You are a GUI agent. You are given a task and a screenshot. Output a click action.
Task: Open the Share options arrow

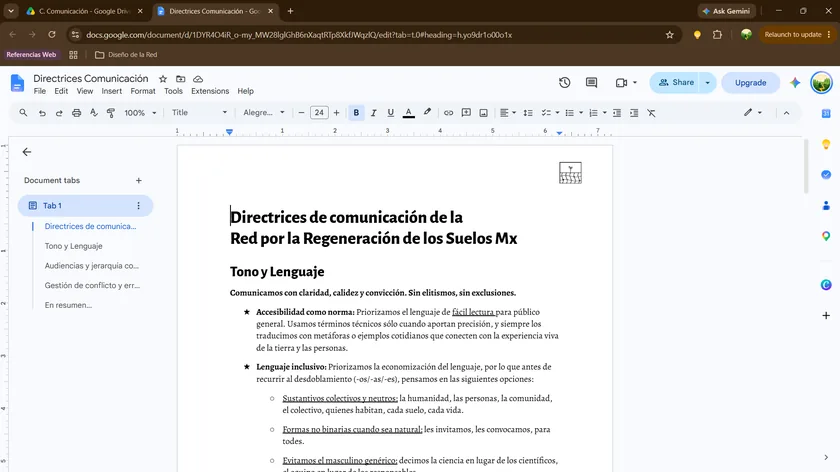click(x=708, y=83)
